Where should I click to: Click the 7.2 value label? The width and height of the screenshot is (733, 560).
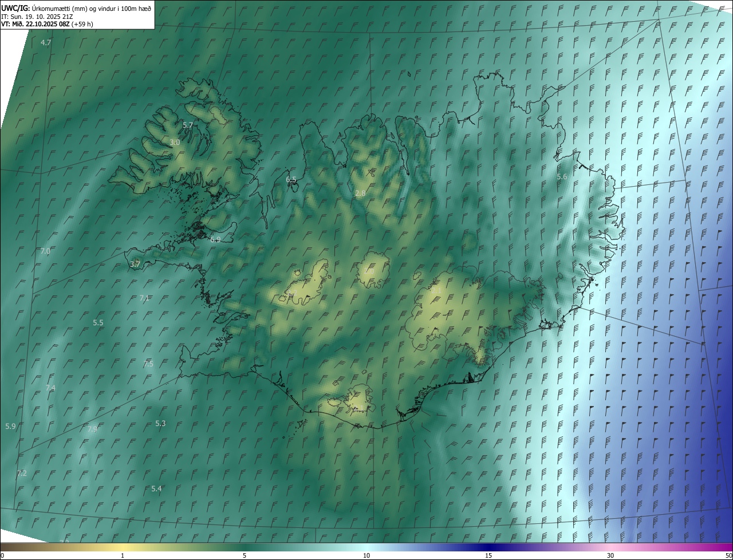(x=22, y=474)
